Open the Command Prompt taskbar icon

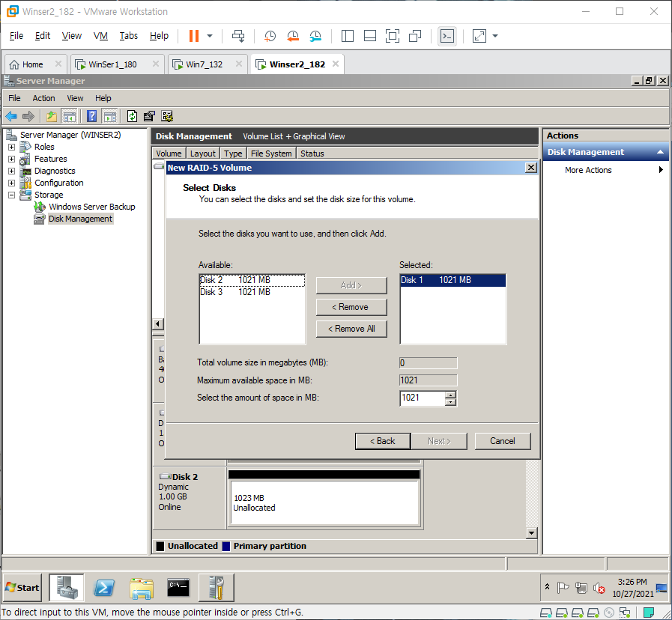(x=178, y=588)
